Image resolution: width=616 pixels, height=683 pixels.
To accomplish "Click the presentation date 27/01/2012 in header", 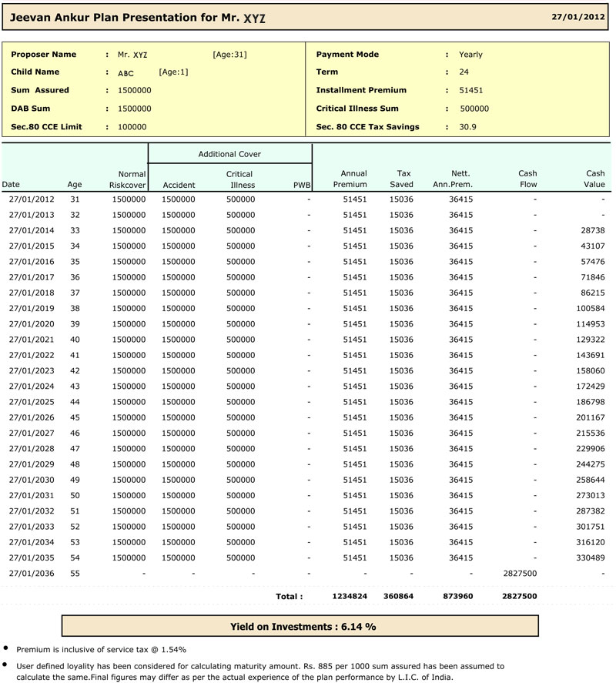I will [x=577, y=17].
